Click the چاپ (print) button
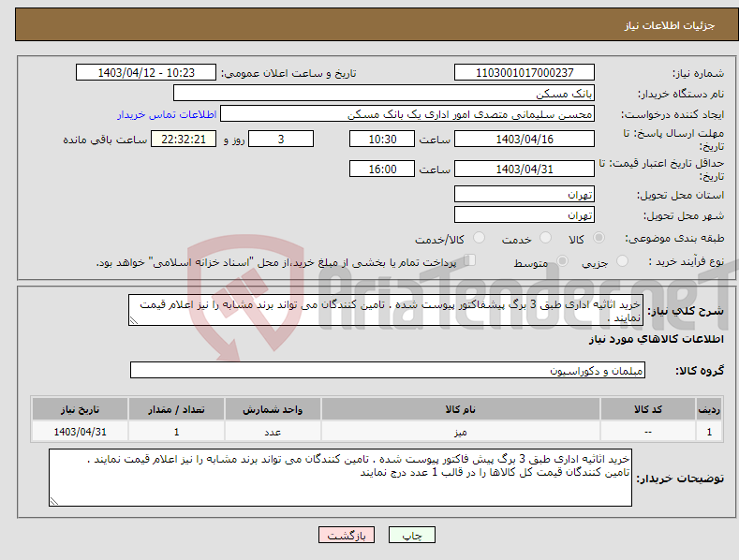The width and height of the screenshot is (739, 560). tap(411, 535)
